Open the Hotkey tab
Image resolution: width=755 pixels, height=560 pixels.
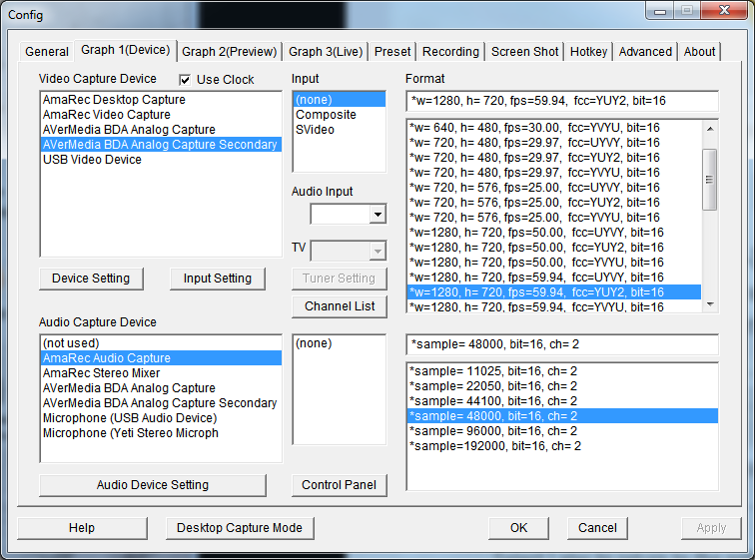[x=588, y=52]
